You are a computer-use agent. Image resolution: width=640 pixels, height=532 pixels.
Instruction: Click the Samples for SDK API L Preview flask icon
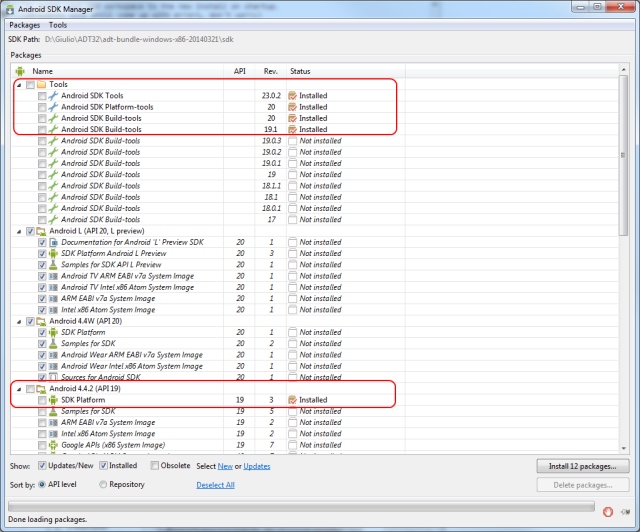click(53, 265)
